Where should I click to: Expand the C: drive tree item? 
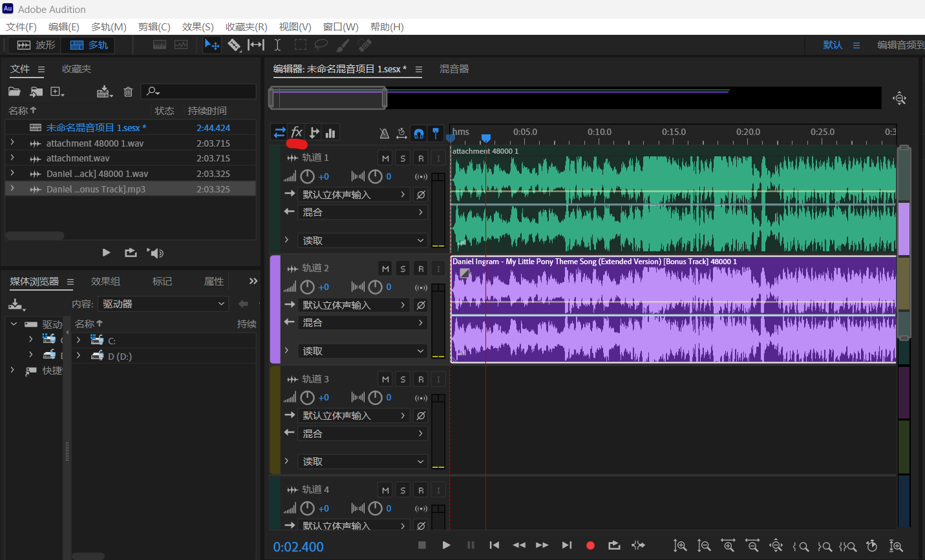point(79,340)
